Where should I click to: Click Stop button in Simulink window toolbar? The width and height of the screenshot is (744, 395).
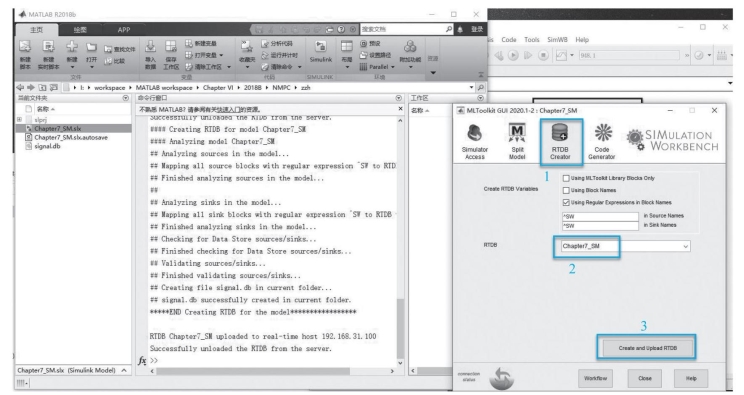543,55
